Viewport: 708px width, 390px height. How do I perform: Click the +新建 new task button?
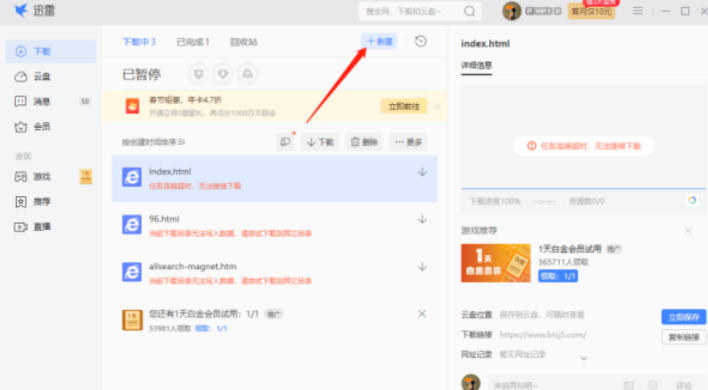[379, 42]
